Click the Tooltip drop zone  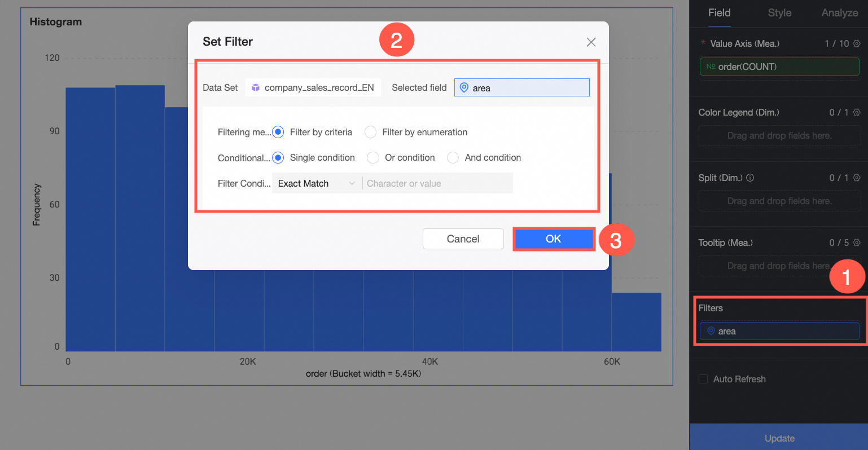point(779,266)
